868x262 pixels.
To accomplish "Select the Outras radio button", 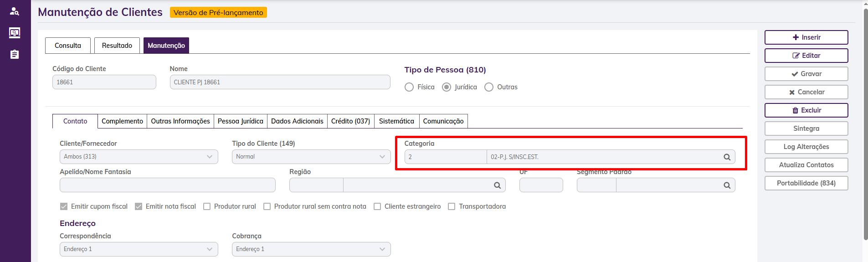I will coord(489,87).
